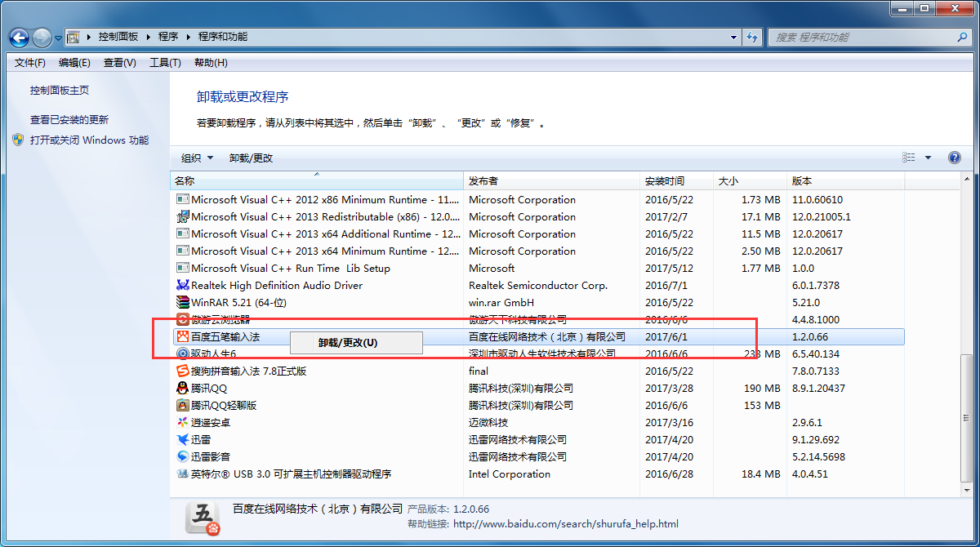Click the 英特尔 USB 3.0 driver icon
Viewport: 980px width, 547px height.
point(183,474)
